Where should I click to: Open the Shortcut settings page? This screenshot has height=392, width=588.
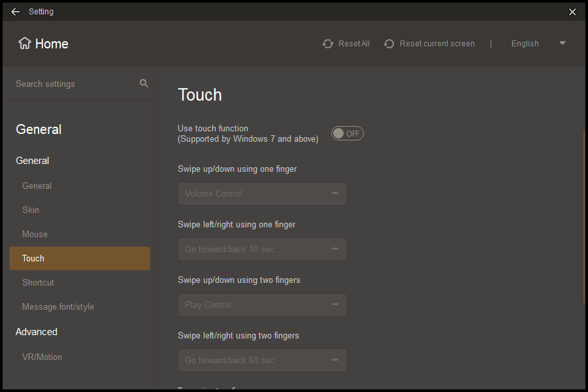click(x=38, y=282)
